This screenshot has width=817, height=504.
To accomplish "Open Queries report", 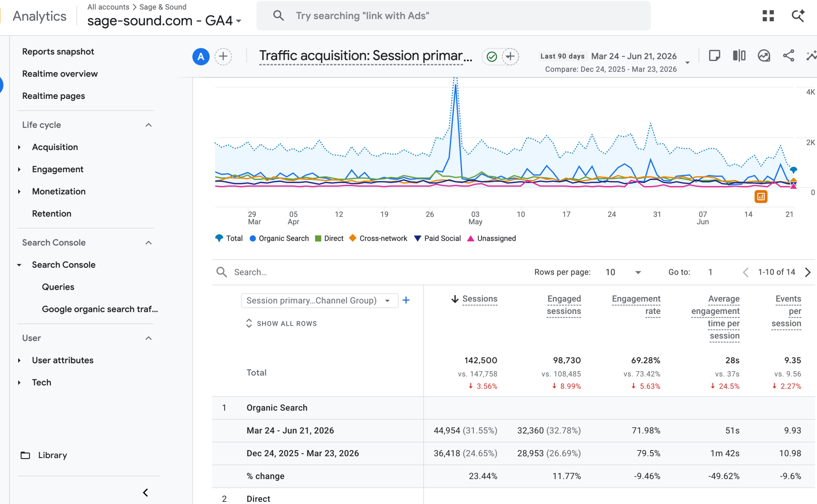I will point(58,287).
